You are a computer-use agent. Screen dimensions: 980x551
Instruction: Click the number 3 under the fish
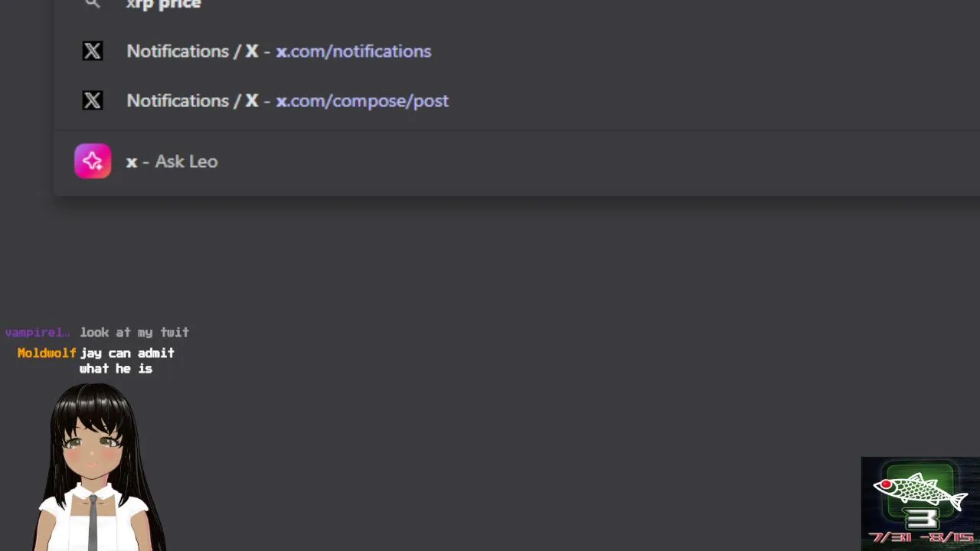[923, 520]
